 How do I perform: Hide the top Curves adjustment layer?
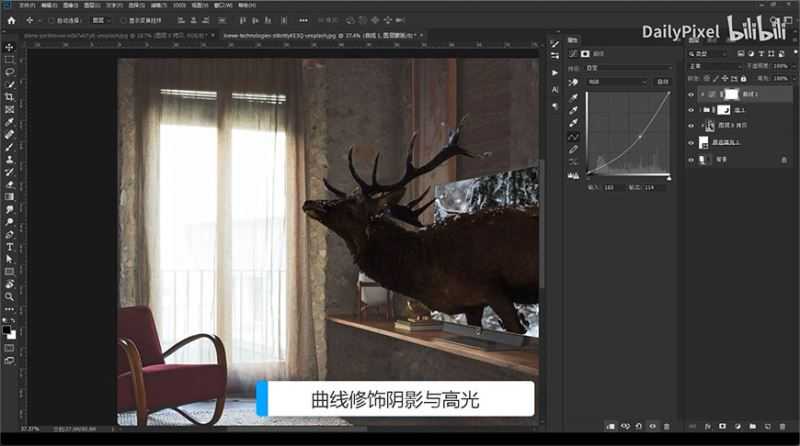(x=691, y=93)
